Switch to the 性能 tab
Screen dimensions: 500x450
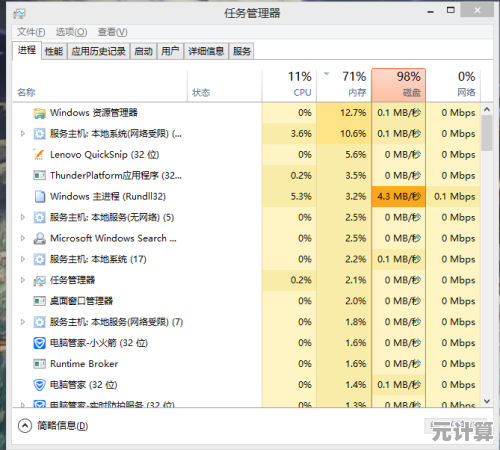(x=54, y=51)
